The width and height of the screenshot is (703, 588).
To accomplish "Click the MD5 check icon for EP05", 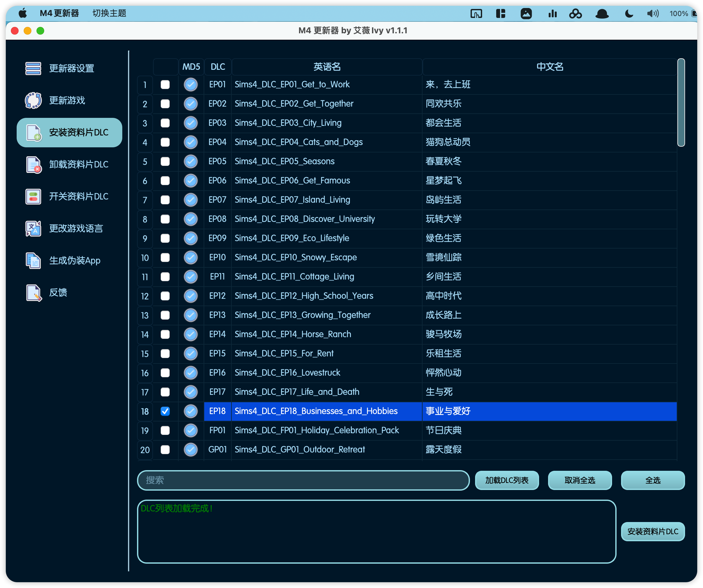I will click(x=190, y=161).
